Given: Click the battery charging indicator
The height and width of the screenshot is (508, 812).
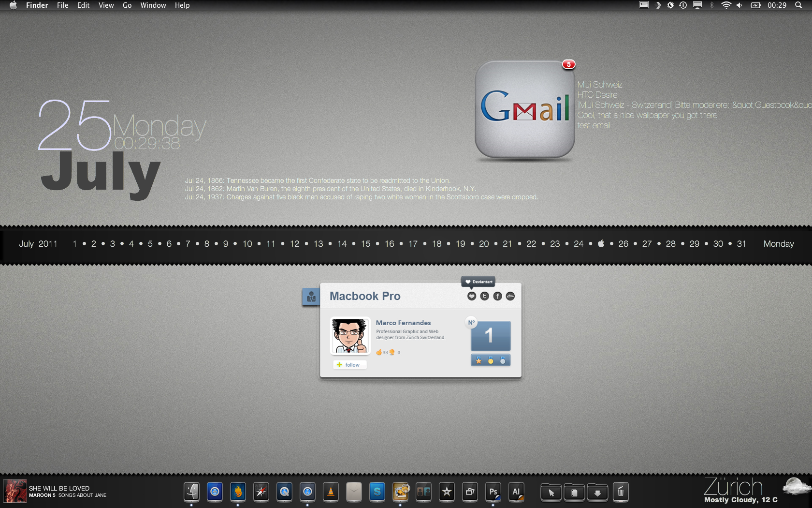Looking at the screenshot, I should 756,5.
